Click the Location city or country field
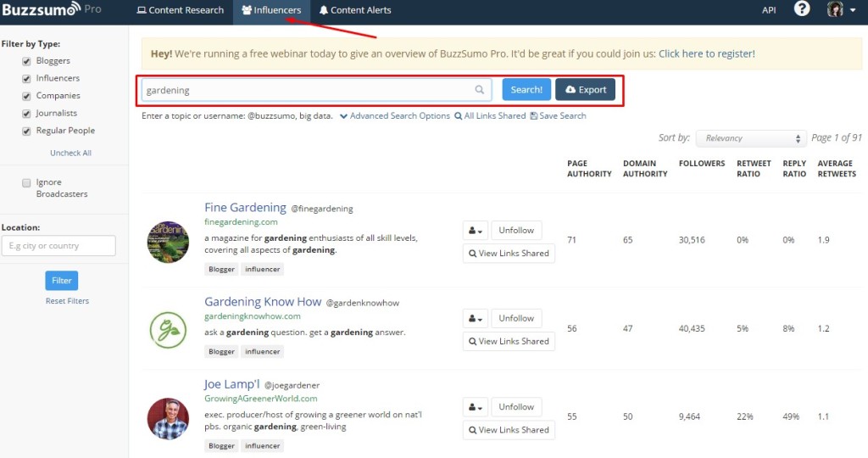The height and width of the screenshot is (458, 868). coord(58,246)
